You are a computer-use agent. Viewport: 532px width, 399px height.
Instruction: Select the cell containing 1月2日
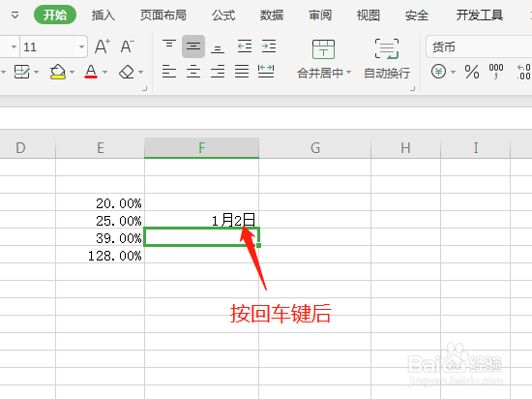pyautogui.click(x=201, y=220)
